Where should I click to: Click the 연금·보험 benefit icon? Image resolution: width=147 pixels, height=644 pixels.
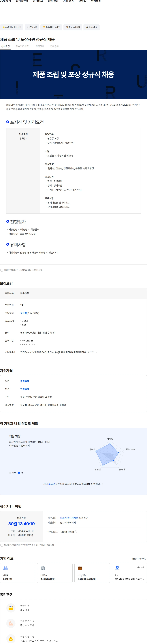(x=11, y=607)
